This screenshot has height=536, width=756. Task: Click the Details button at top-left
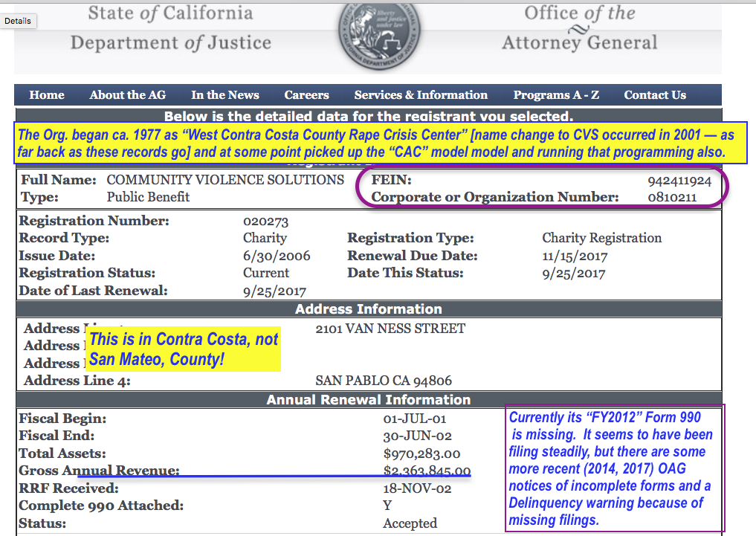click(x=18, y=21)
